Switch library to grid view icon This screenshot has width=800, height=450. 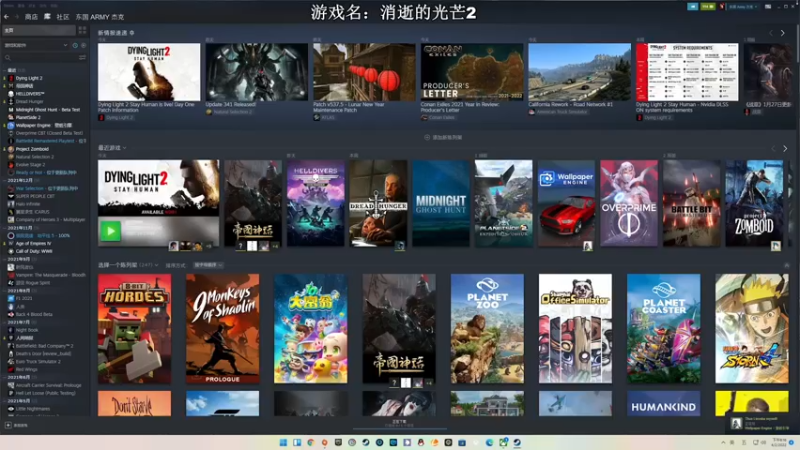tap(82, 30)
